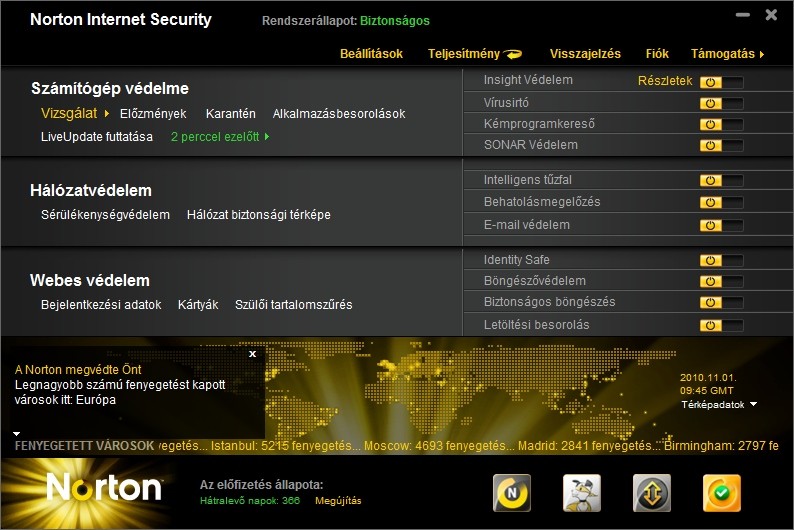
Task: Toggle Biztonságos böngészés switch
Action: click(x=722, y=303)
